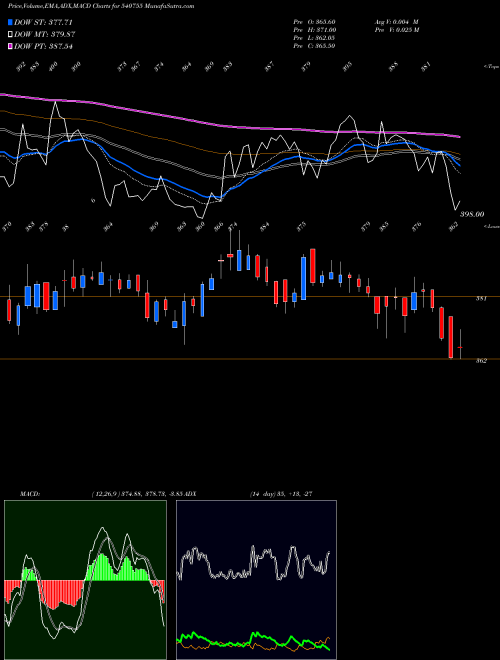Click the '<Lows' axis label
This screenshot has width=500, height=660.
491,226
